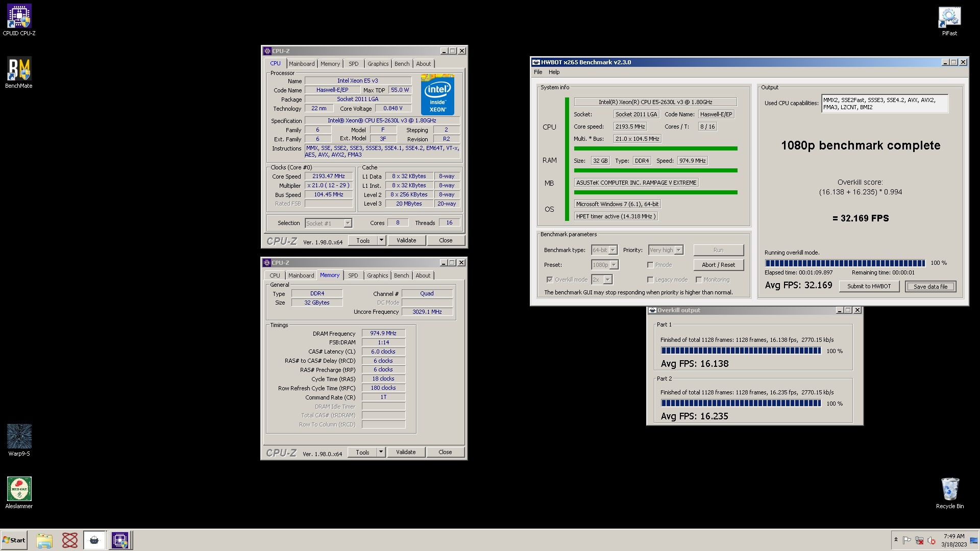This screenshot has width=980, height=551.
Task: Enable the Legacy mode checkbox
Action: coord(650,280)
